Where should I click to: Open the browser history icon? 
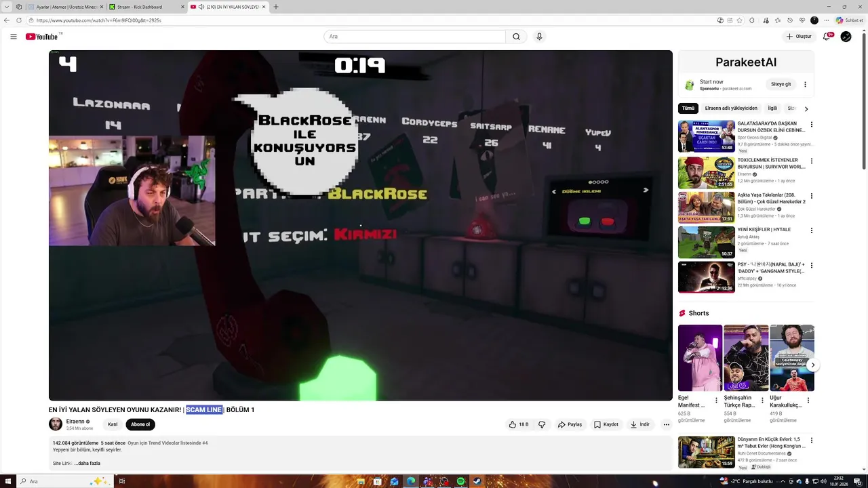coord(790,20)
